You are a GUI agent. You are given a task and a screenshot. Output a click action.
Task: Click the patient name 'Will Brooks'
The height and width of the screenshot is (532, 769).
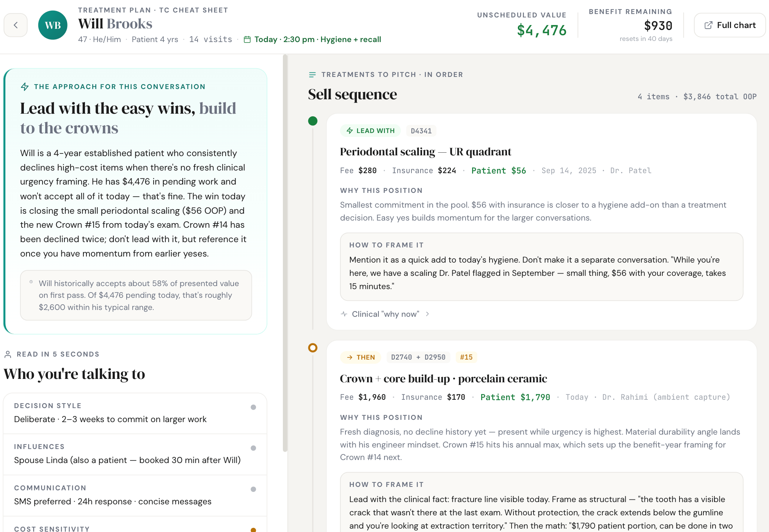pos(115,24)
